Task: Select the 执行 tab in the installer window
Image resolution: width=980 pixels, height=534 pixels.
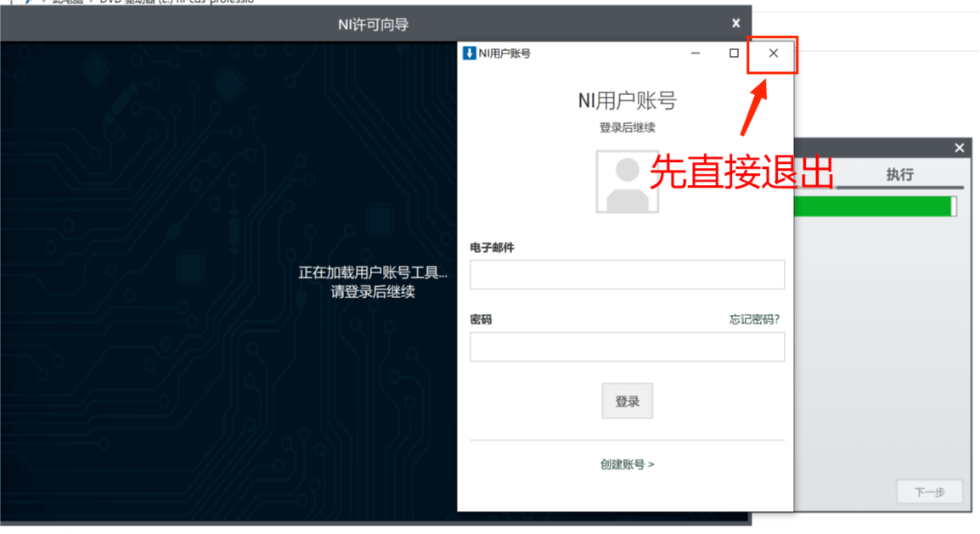Action: tap(899, 175)
